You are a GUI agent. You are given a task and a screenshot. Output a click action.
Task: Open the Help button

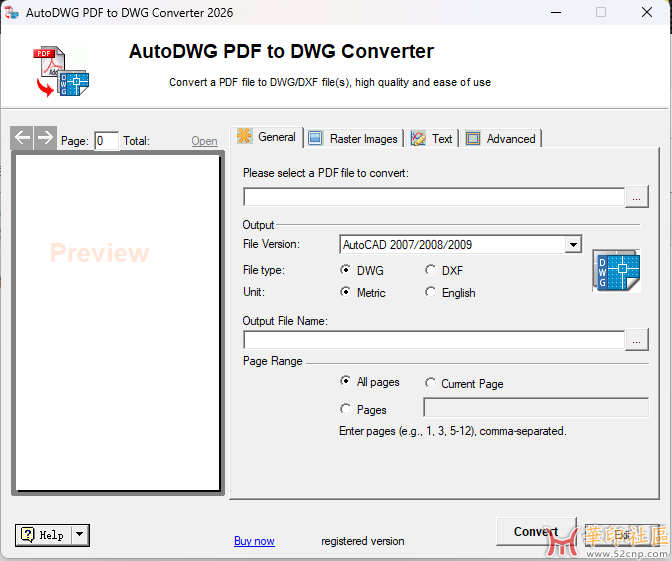click(x=43, y=535)
